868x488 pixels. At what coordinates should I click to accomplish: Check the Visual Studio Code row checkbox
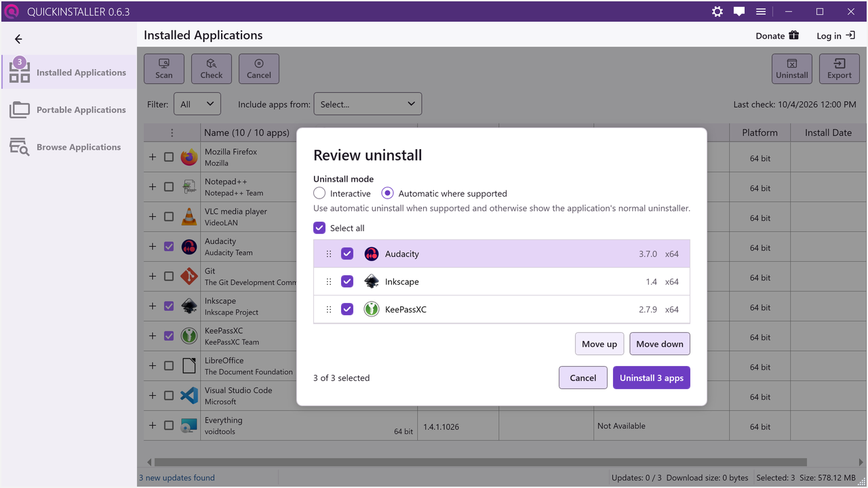(x=169, y=395)
